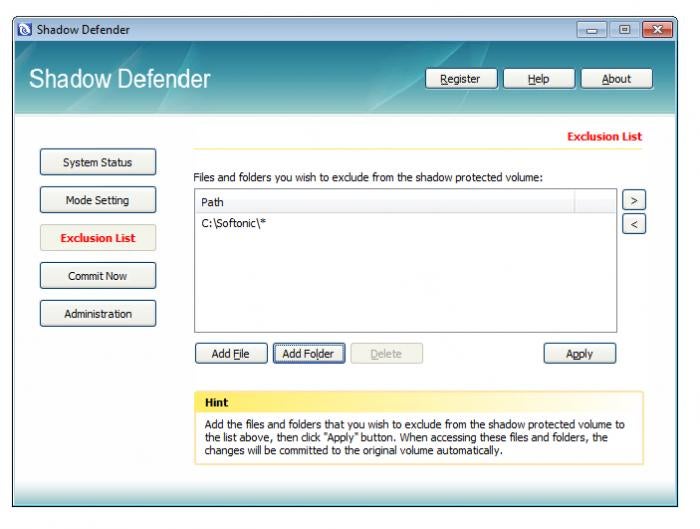Maximize the Shadow Defender window

625,30
